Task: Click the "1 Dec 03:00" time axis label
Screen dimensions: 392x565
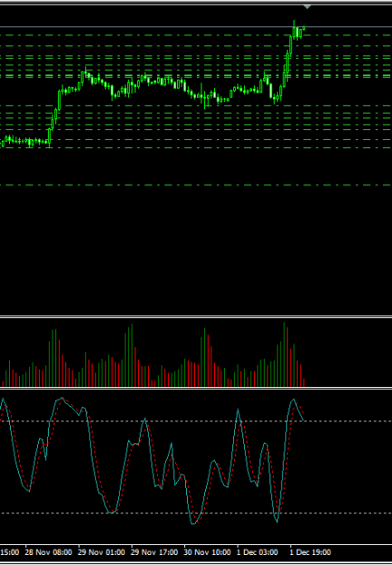Action: click(257, 552)
